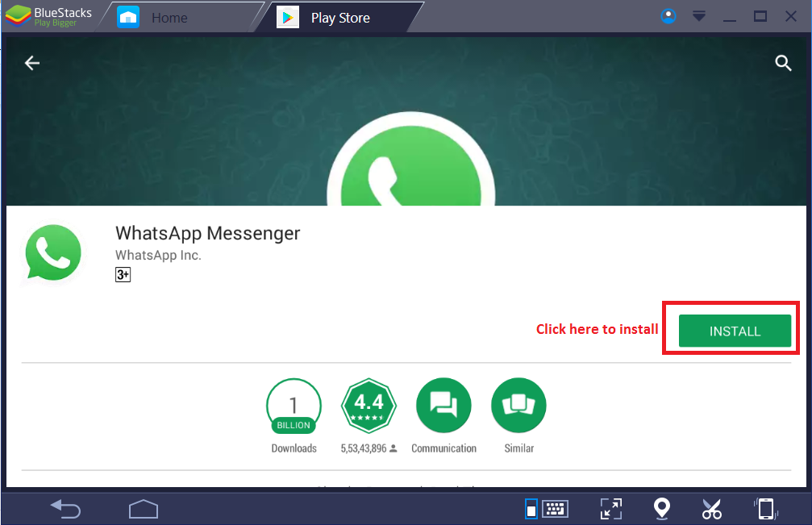Open the BlueStacks account profile icon
Screen dimensions: 812x525
(668, 17)
